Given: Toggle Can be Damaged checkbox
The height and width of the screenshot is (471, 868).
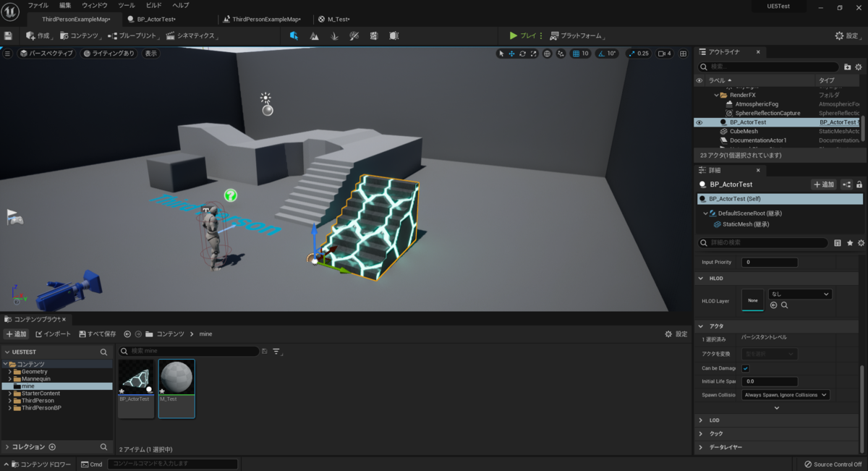Looking at the screenshot, I should (x=746, y=368).
